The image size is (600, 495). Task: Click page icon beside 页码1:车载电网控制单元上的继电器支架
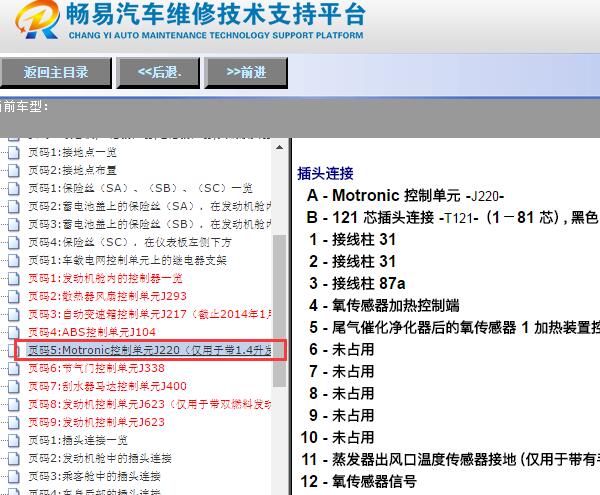(14, 260)
